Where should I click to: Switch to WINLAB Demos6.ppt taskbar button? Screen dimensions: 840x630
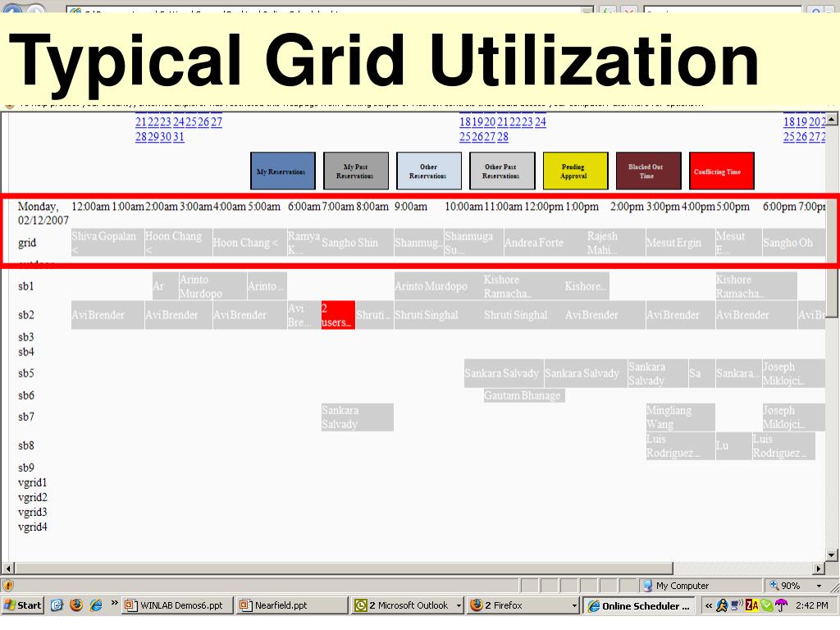pyautogui.click(x=177, y=605)
